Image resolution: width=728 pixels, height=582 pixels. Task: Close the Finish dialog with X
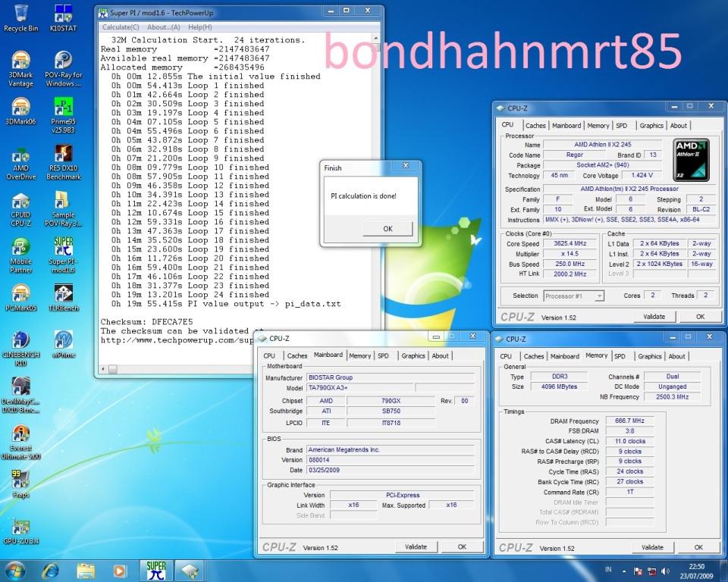coord(406,165)
